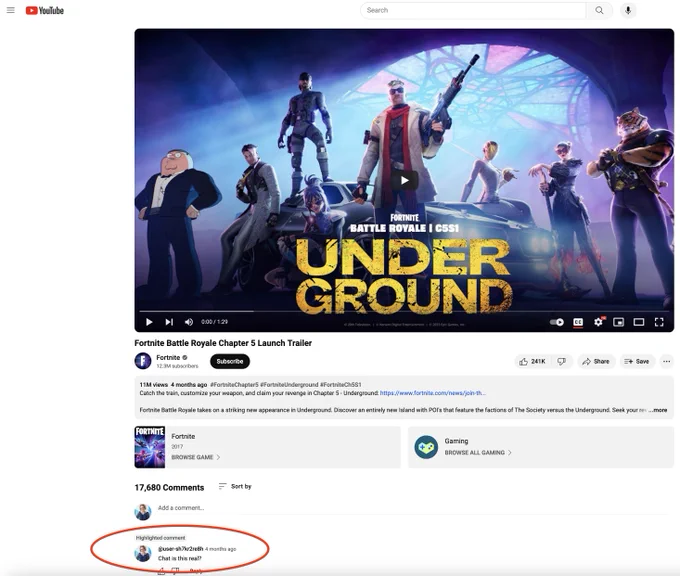Open the comments Sort by dropdown

coord(235,486)
